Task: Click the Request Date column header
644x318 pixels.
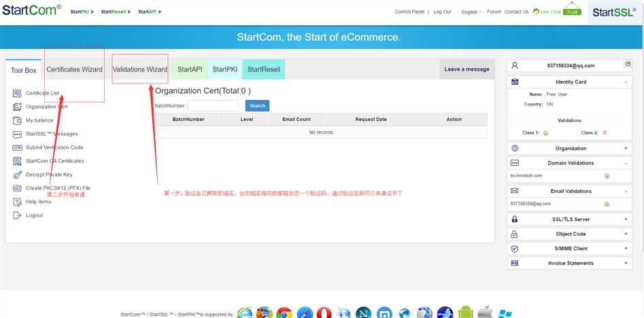Action: click(x=371, y=120)
